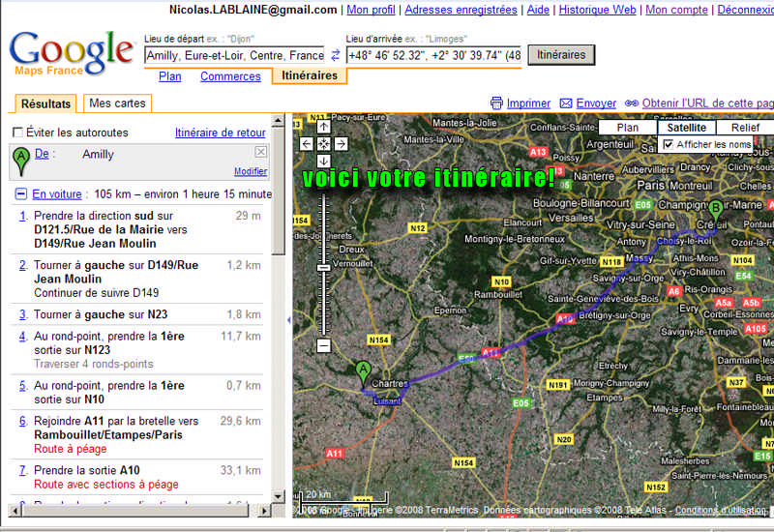The image size is (774, 532).
Task: Recenter map with the middle pan button
Action: click(x=324, y=144)
